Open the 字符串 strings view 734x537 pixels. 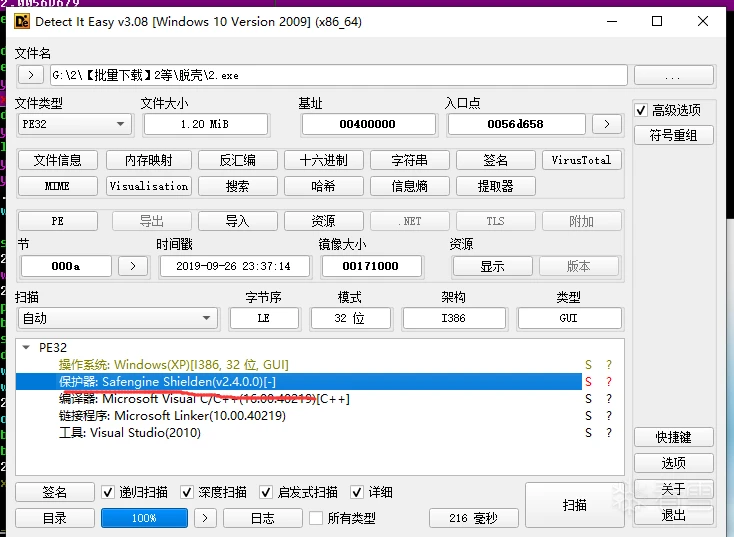pyautogui.click(x=410, y=160)
